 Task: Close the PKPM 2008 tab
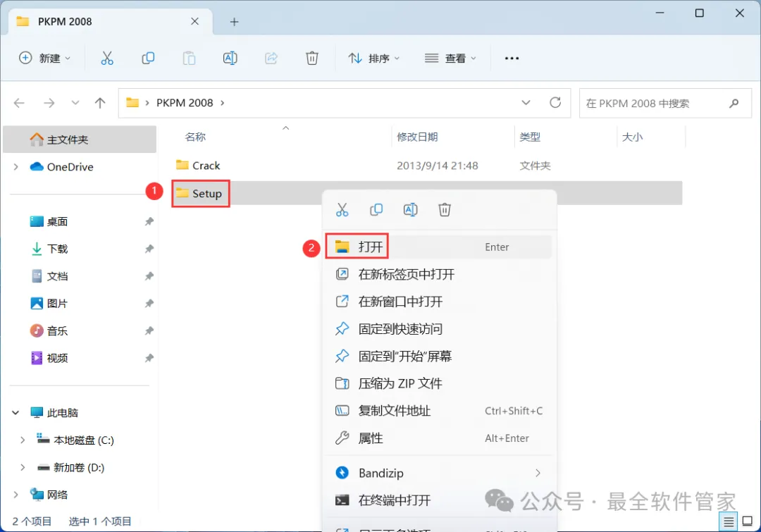point(194,21)
